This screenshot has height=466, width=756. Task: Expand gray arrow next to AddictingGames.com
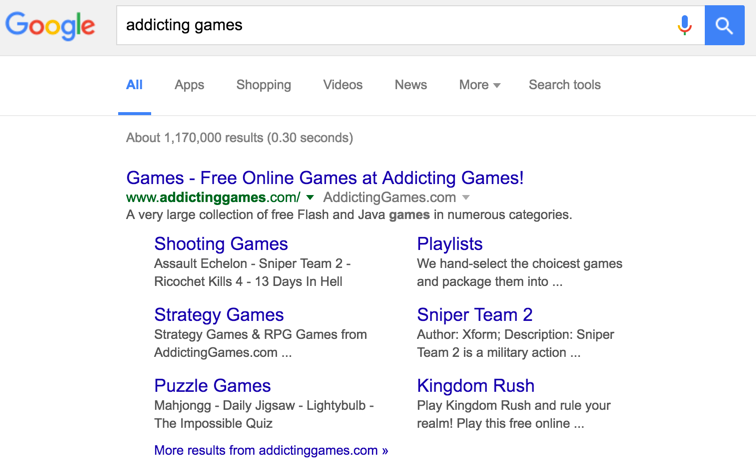pyautogui.click(x=466, y=198)
